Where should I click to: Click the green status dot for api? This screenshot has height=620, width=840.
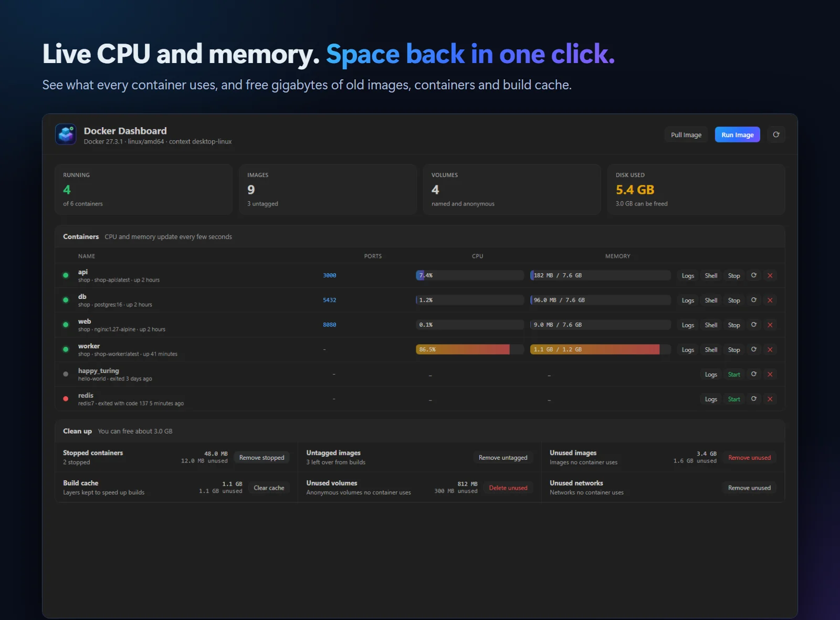click(66, 275)
